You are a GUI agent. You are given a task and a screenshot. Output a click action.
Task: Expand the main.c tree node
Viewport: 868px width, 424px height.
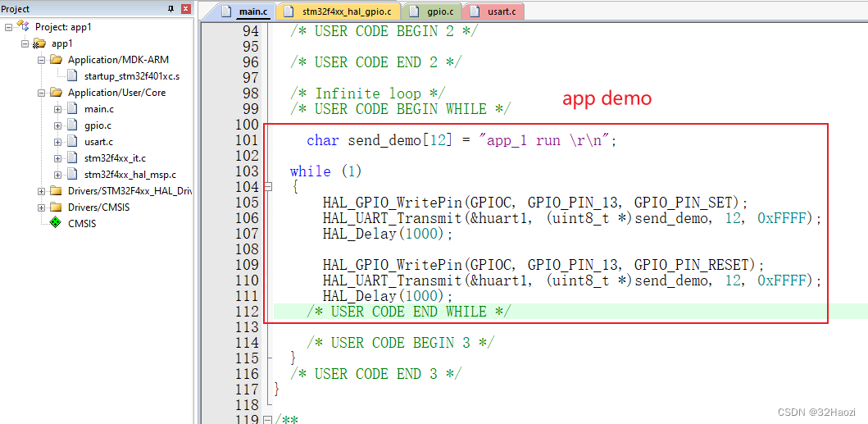57,109
